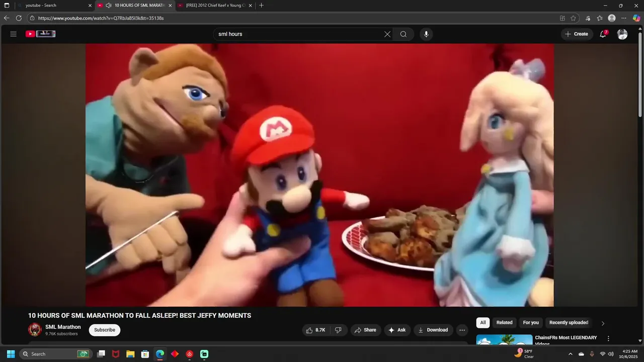This screenshot has height=362, width=644.
Task: Clear the "sml hours" search text
Action: tap(387, 34)
